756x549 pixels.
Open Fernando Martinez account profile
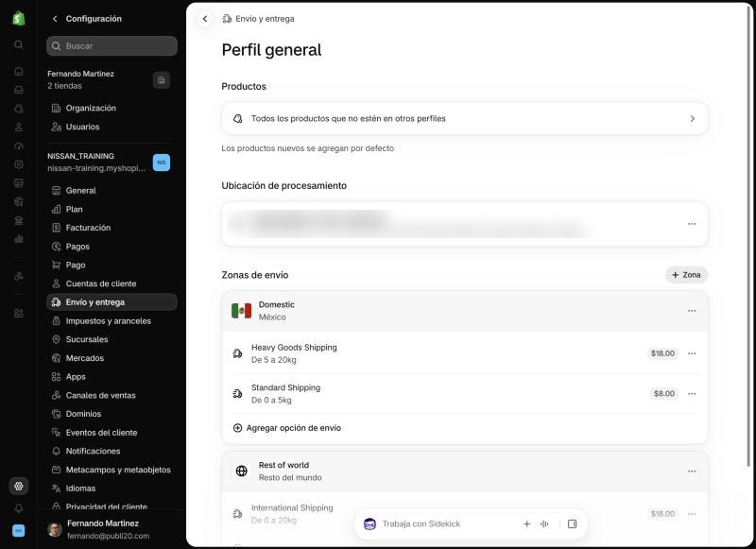coord(112,529)
